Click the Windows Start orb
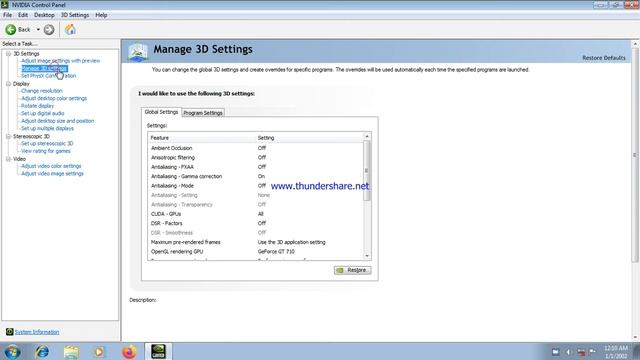The height and width of the screenshot is (360, 640). [12, 351]
